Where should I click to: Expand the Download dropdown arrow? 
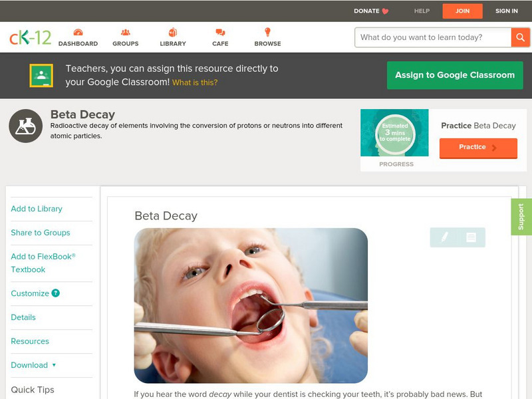[x=54, y=365]
